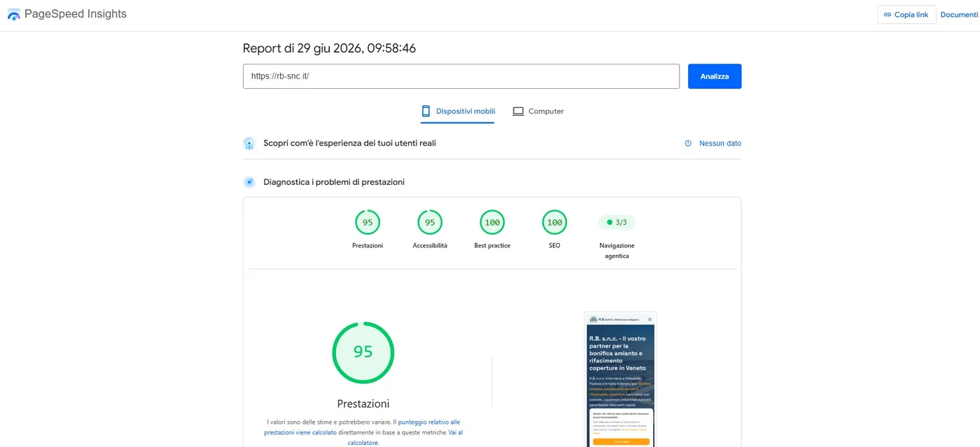Viewport: 980px width, 447px height.
Task: Switch to the Computer tab
Action: pos(538,111)
